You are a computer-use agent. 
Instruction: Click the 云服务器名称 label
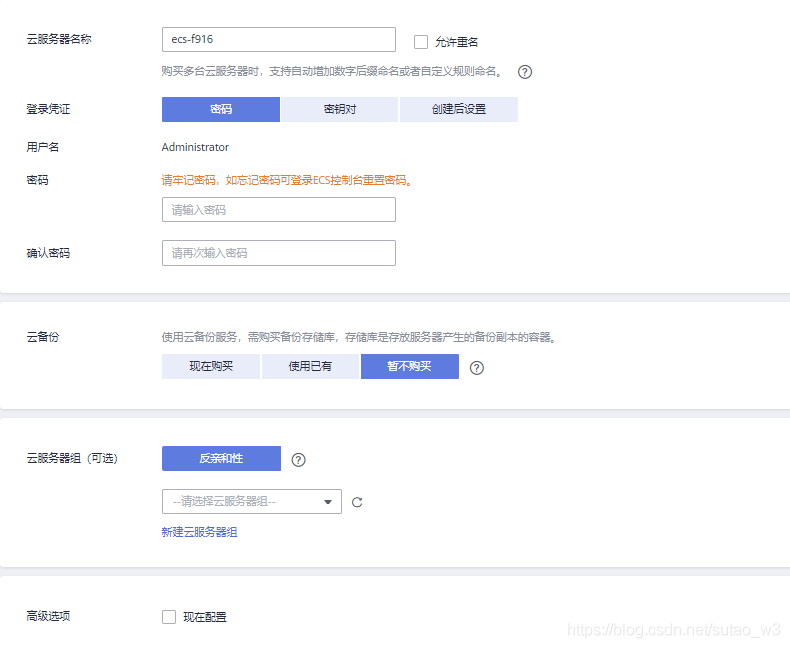[59, 39]
